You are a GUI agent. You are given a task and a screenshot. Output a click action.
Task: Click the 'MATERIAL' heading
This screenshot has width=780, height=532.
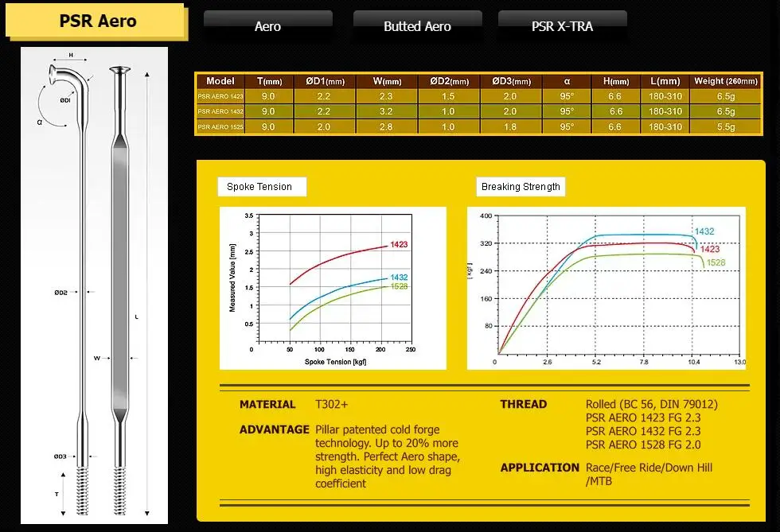point(267,405)
